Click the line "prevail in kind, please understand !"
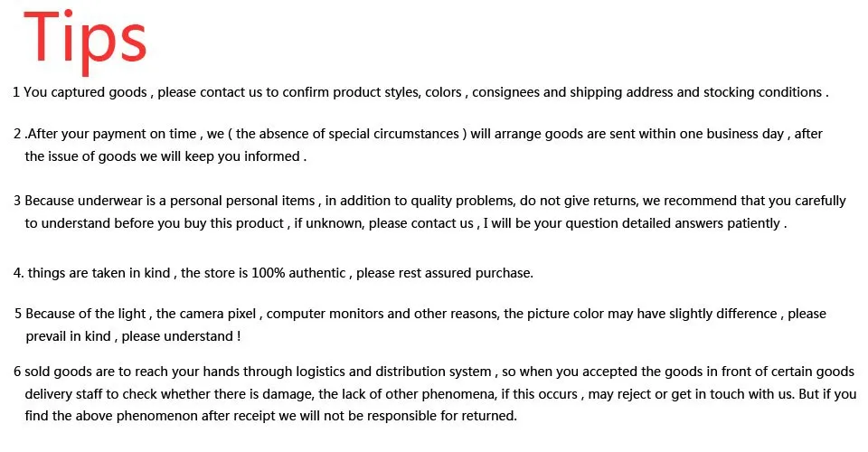This screenshot has height=452, width=868. [x=133, y=336]
